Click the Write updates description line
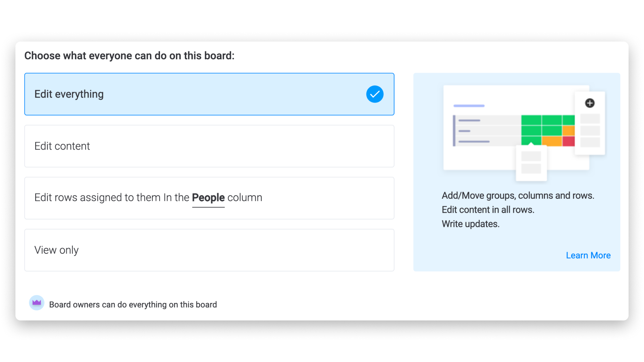The height and width of the screenshot is (362, 644). (x=471, y=224)
